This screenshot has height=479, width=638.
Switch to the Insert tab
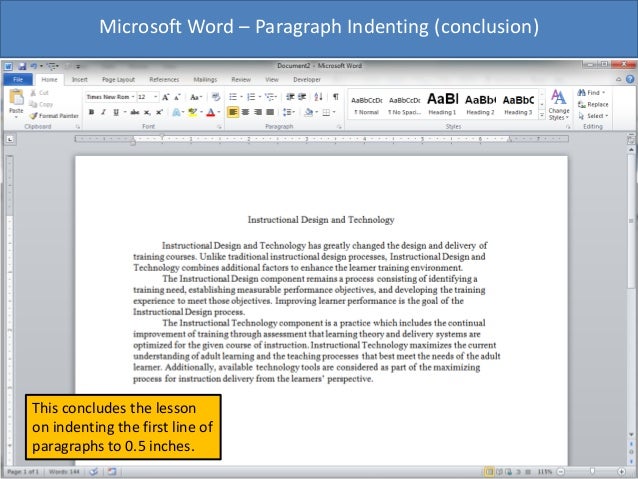(x=80, y=79)
